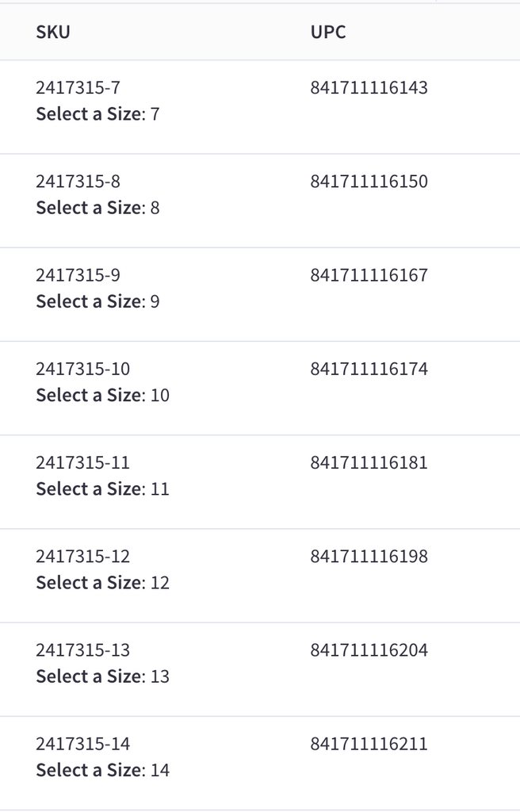Click 'Select a Size: 14' label
Screen dimensions: 520x812
[102, 770]
